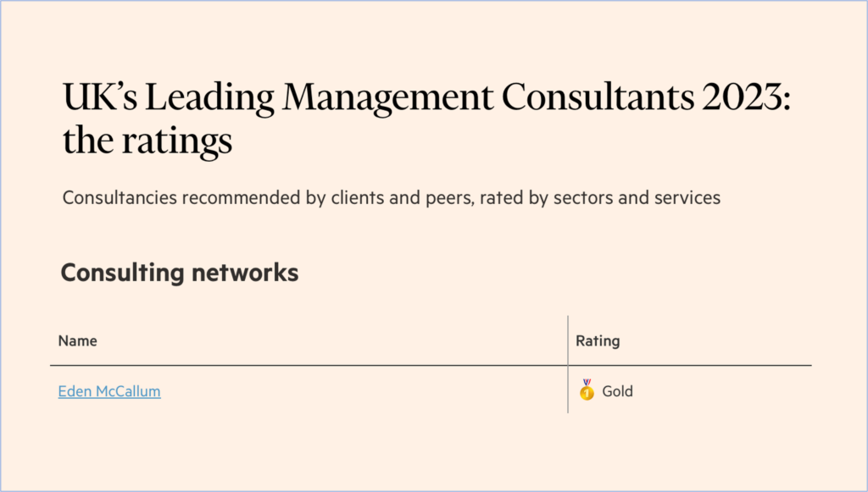
Task: Click 2023: in the headline
Action: pyautogui.click(x=747, y=97)
